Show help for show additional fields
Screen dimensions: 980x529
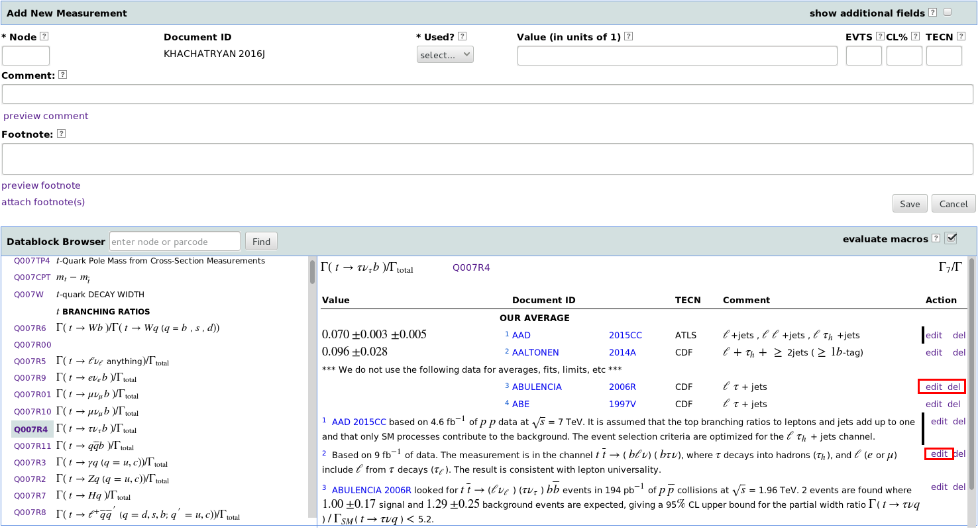tap(932, 13)
